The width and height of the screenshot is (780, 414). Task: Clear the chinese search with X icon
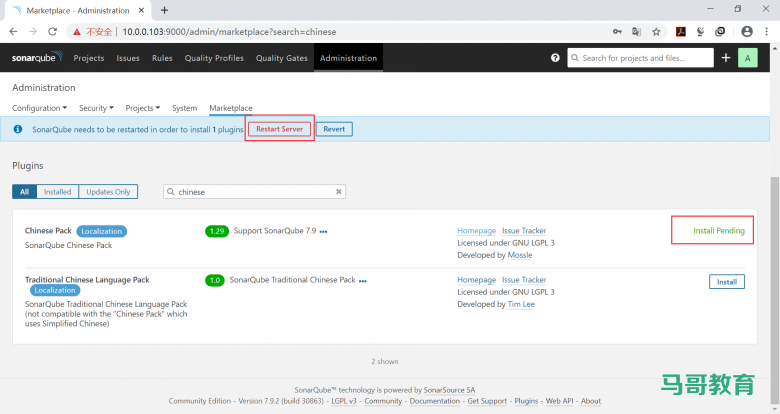pyautogui.click(x=339, y=192)
